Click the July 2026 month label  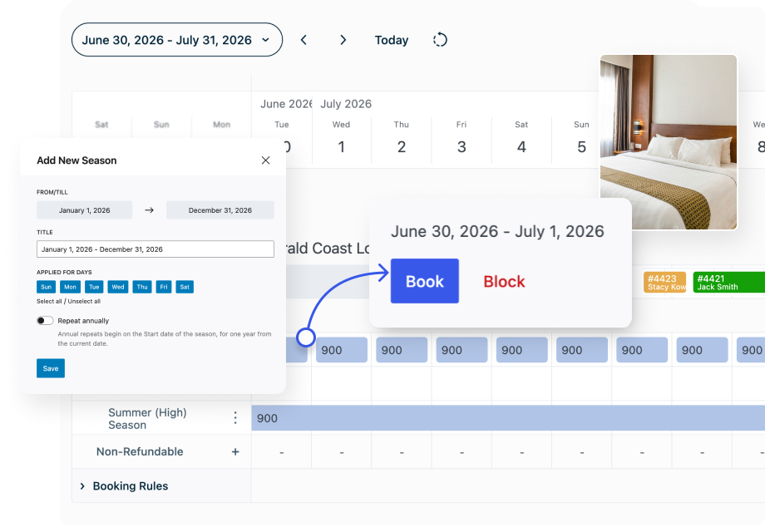pos(346,104)
